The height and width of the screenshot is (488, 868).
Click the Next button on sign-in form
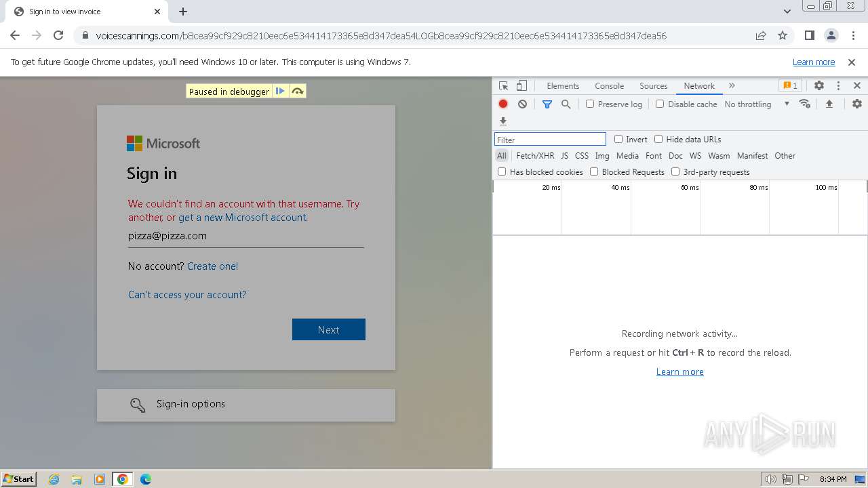pyautogui.click(x=329, y=329)
